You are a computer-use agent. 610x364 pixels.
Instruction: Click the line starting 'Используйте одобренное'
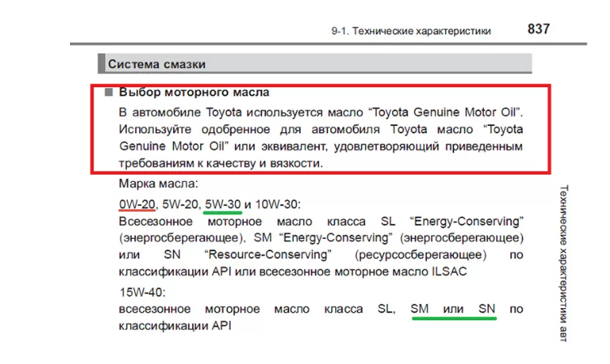click(x=320, y=129)
